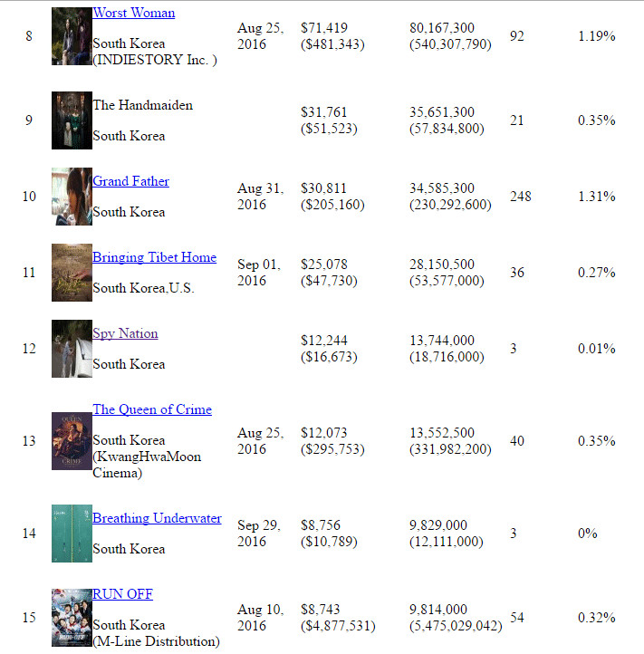
Task: Select the $8,743 gross amount
Action: pyautogui.click(x=321, y=610)
